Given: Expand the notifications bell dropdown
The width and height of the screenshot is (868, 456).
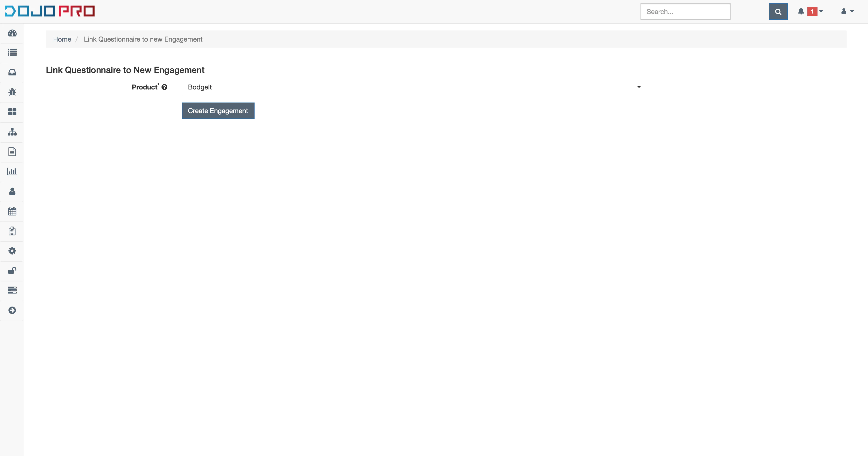Looking at the screenshot, I should [810, 11].
